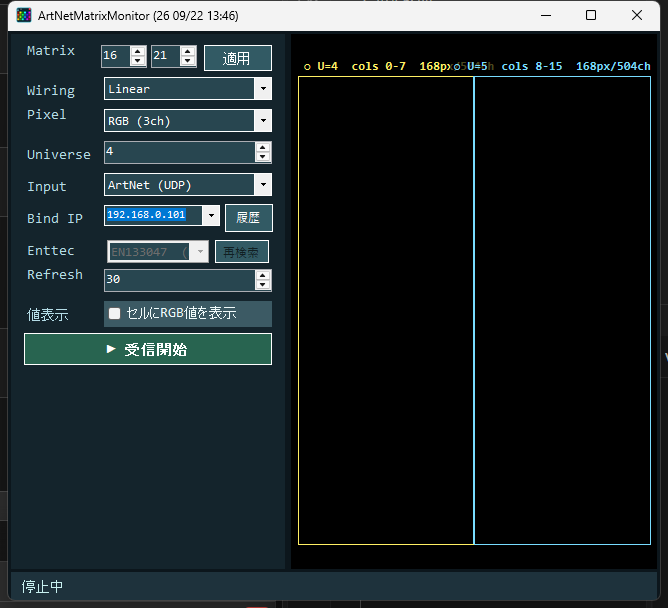Click the 停止中 status bar text

point(42,587)
